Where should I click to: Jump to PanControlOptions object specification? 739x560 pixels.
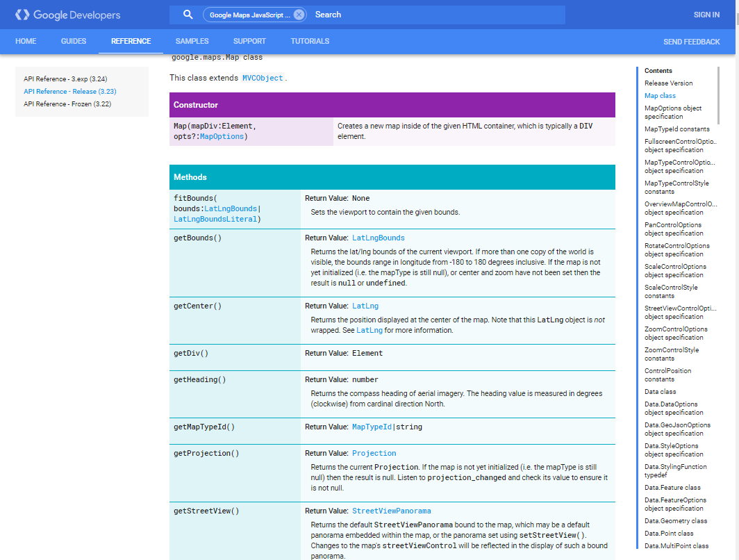pos(674,229)
